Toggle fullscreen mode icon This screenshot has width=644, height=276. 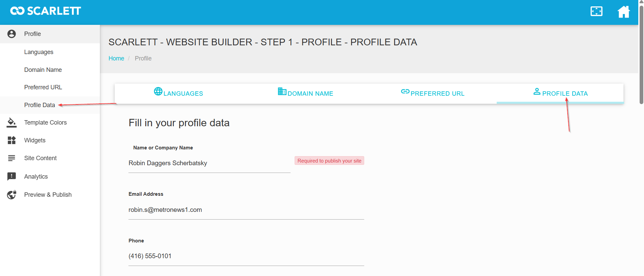click(596, 11)
